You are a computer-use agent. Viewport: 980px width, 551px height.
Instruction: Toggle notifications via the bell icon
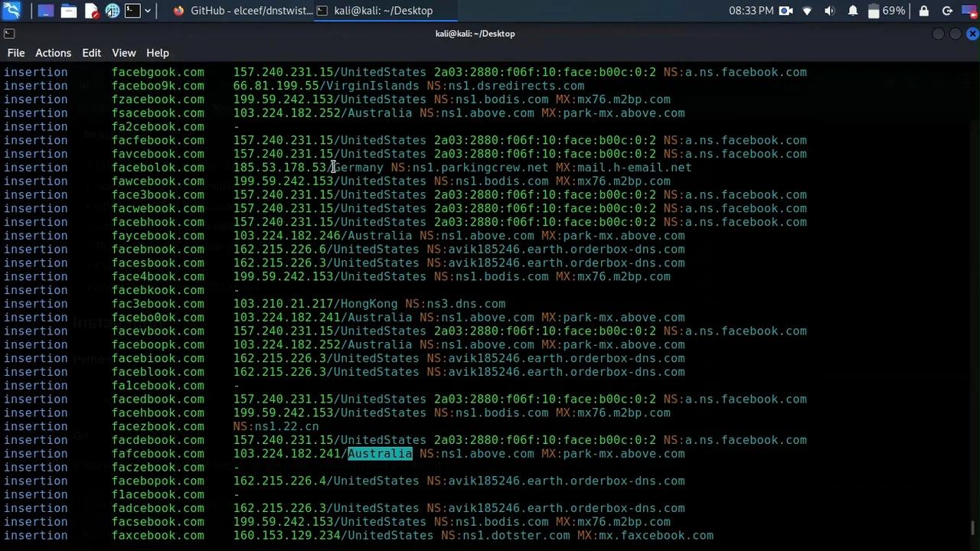[854, 11]
